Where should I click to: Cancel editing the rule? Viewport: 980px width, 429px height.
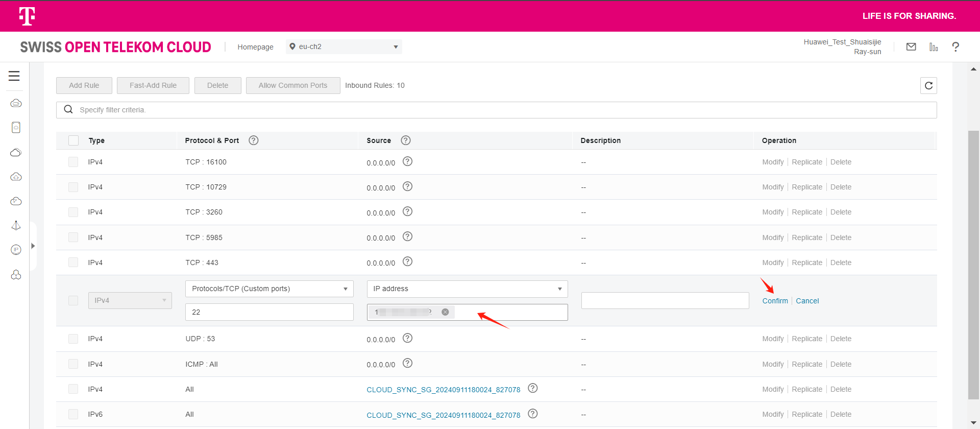807,301
